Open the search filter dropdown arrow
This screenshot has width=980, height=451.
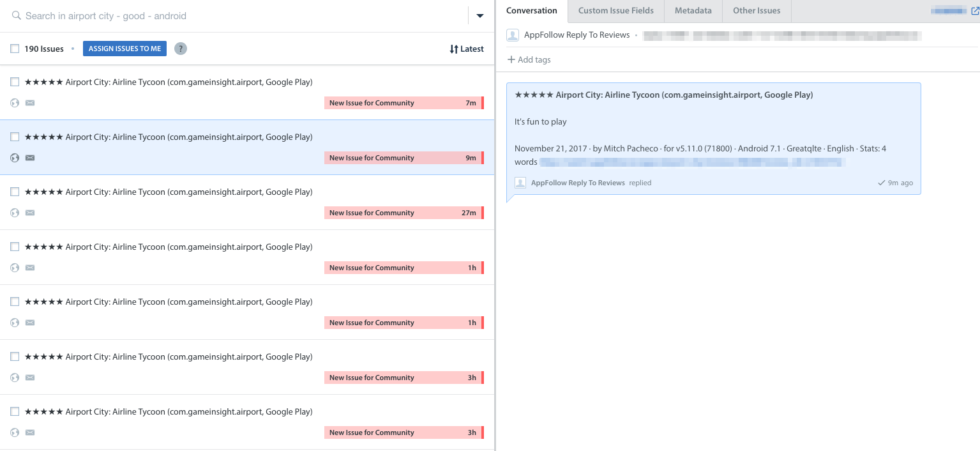pyautogui.click(x=480, y=16)
